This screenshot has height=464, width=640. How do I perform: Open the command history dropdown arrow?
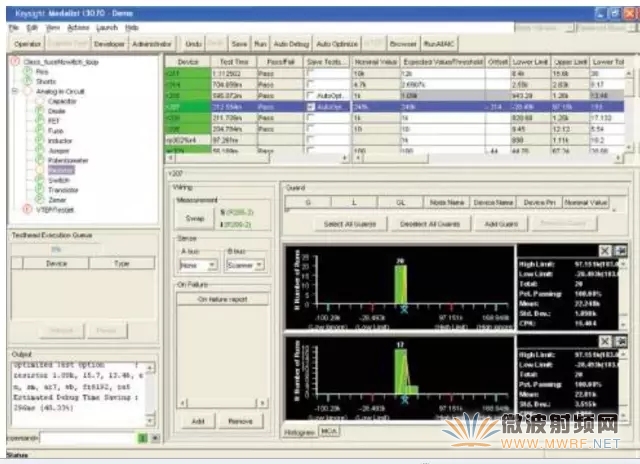click(x=155, y=438)
